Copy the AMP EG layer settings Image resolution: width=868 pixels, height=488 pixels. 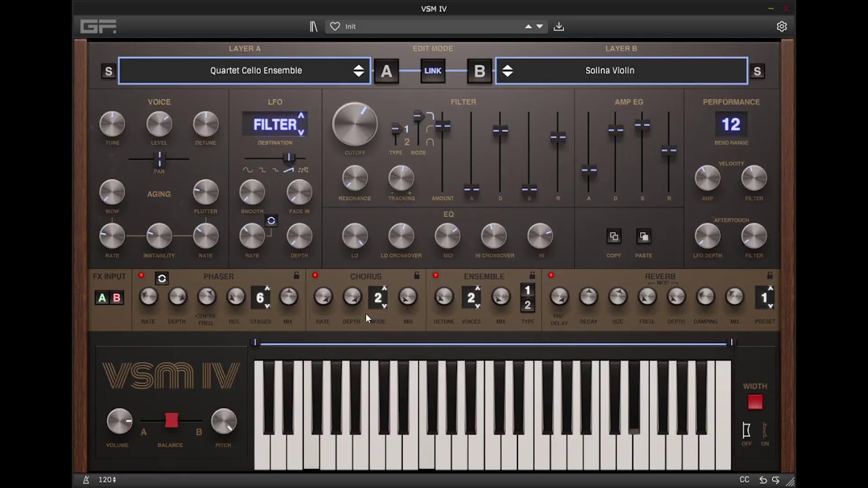pos(614,237)
